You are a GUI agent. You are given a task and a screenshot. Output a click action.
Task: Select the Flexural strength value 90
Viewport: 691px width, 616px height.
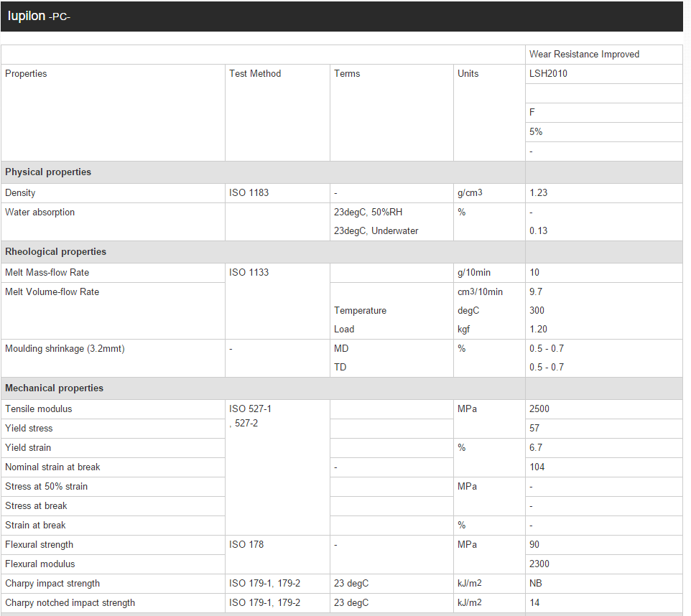(534, 545)
